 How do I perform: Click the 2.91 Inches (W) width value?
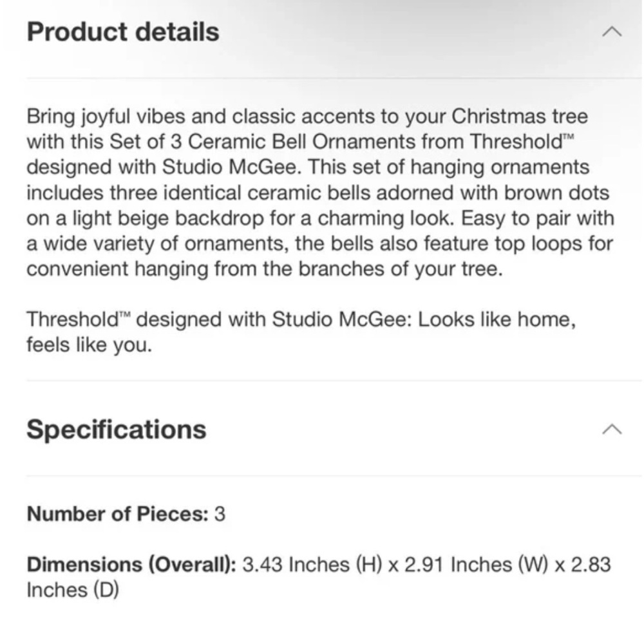tap(477, 564)
